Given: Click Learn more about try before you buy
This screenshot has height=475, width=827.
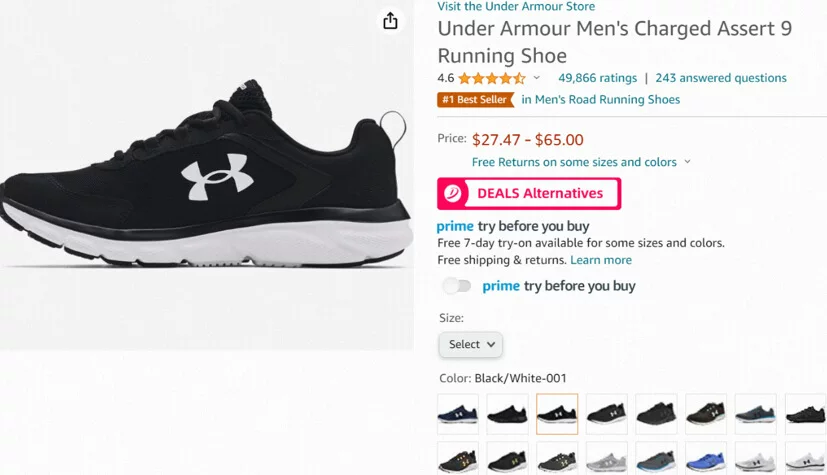Looking at the screenshot, I should click(x=601, y=260).
